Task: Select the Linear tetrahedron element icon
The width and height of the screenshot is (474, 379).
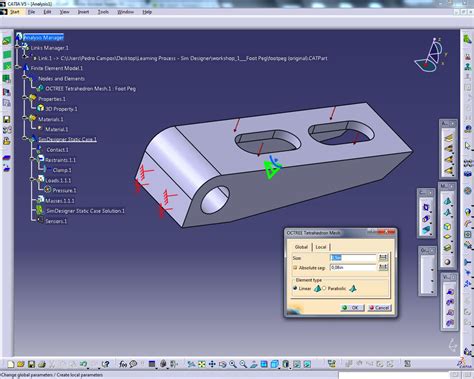Action: tap(317, 288)
